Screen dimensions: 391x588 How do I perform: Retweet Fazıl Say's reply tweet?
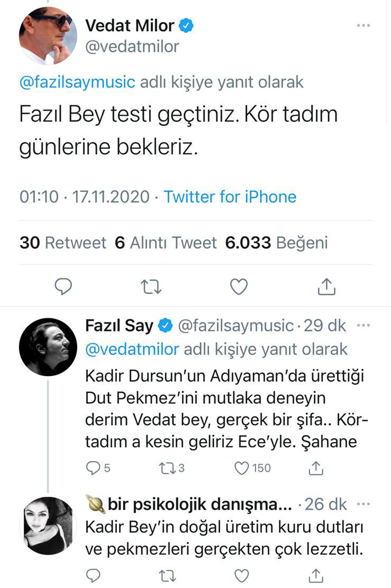pyautogui.click(x=166, y=467)
